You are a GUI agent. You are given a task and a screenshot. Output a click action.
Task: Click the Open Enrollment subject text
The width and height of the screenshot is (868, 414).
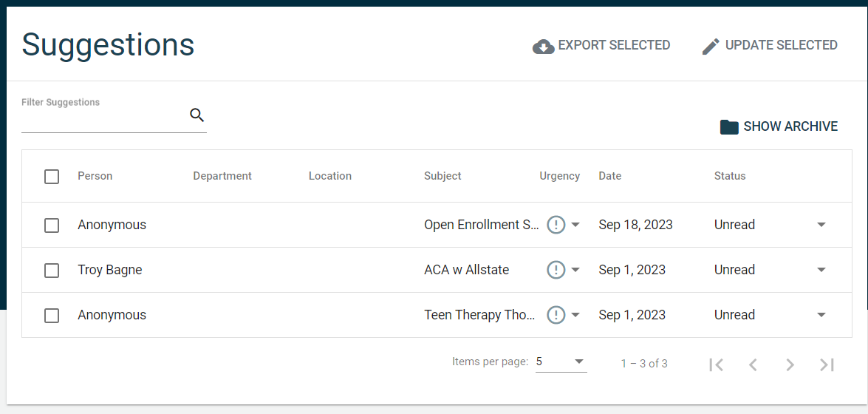[481, 225]
